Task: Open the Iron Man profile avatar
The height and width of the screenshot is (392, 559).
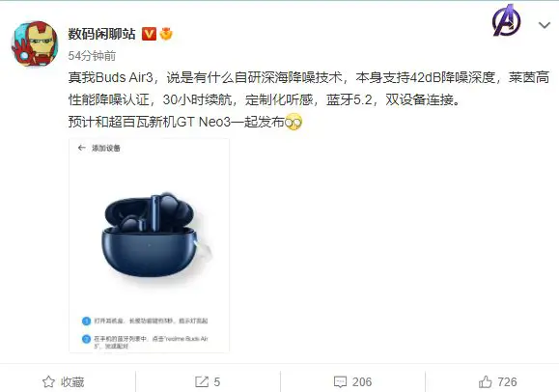Action: click(35, 43)
